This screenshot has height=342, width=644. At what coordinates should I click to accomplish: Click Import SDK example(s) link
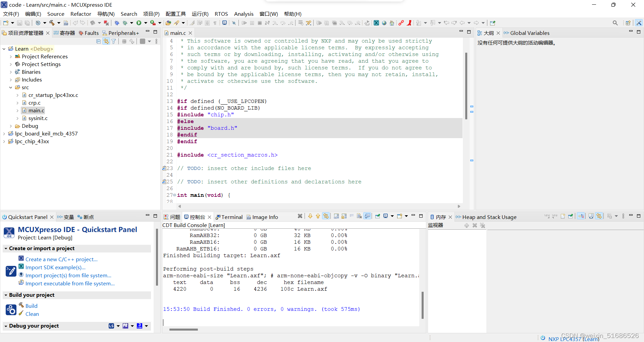pyautogui.click(x=55, y=267)
